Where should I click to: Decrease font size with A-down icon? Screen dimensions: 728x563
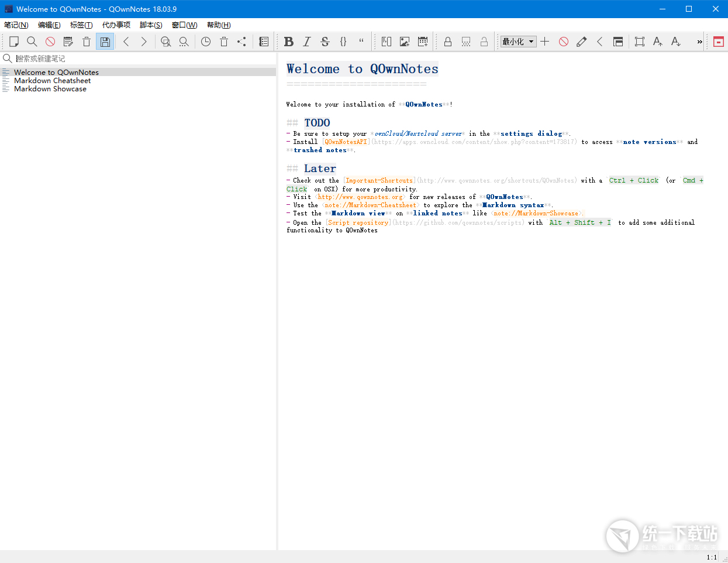click(676, 42)
